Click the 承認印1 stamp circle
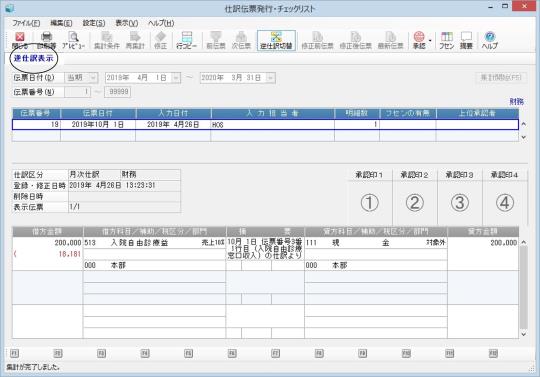 (x=370, y=202)
